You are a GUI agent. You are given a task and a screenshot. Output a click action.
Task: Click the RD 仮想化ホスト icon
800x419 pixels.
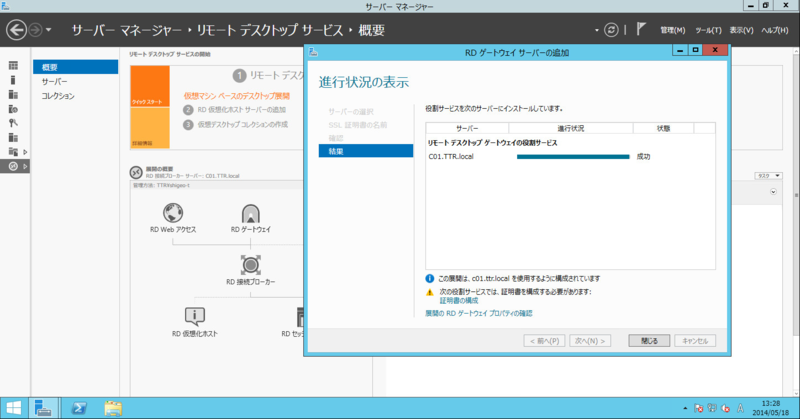(x=194, y=316)
